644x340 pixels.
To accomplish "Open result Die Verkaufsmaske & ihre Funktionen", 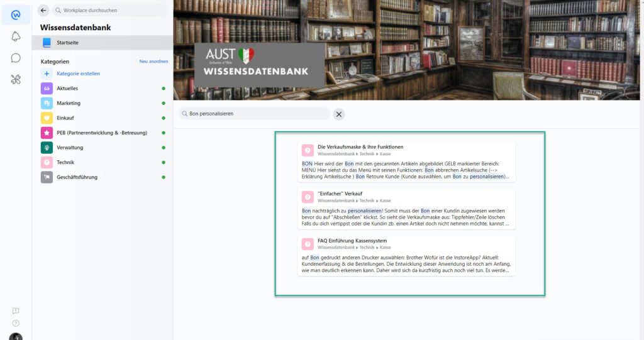I will click(360, 147).
